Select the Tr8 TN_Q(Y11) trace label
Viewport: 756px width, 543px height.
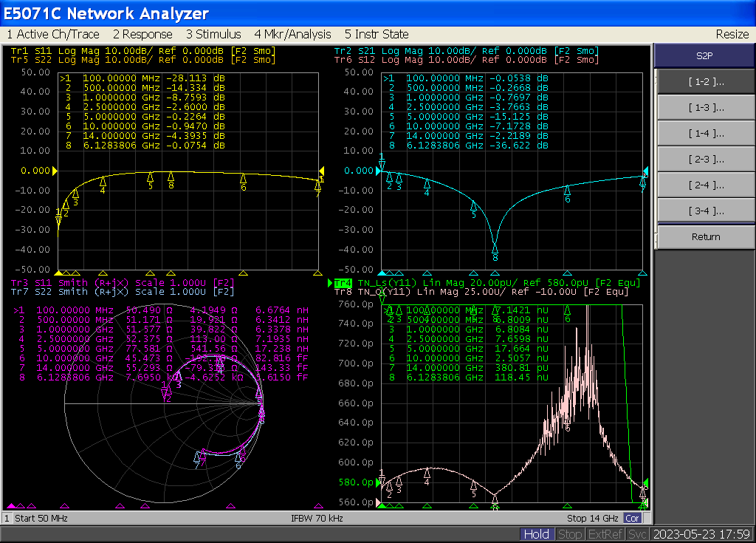481,292
